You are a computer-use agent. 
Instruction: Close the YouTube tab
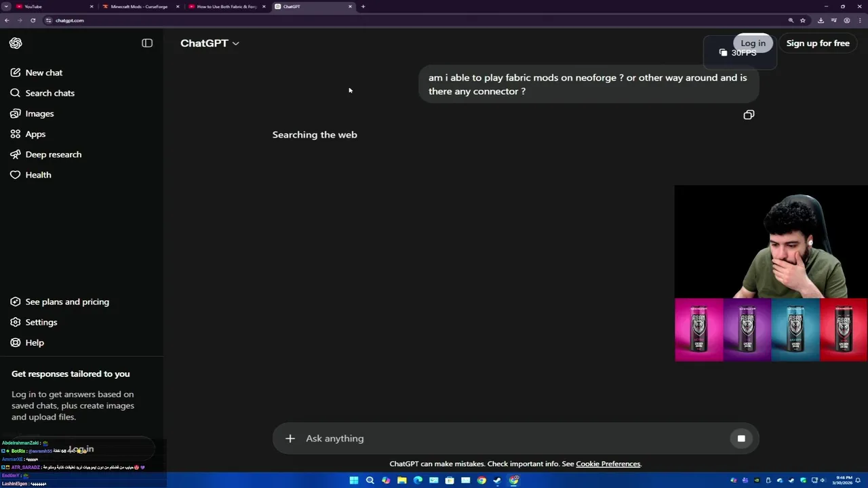pos(92,7)
